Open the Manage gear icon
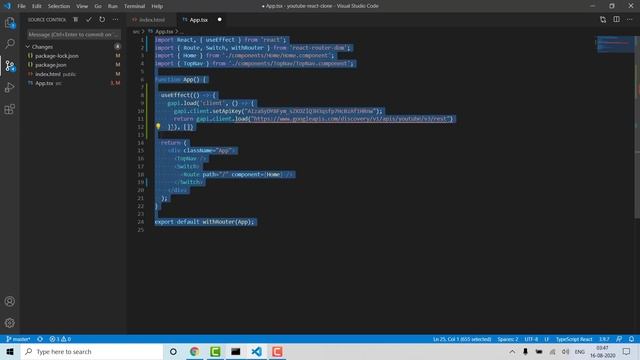 (10, 323)
